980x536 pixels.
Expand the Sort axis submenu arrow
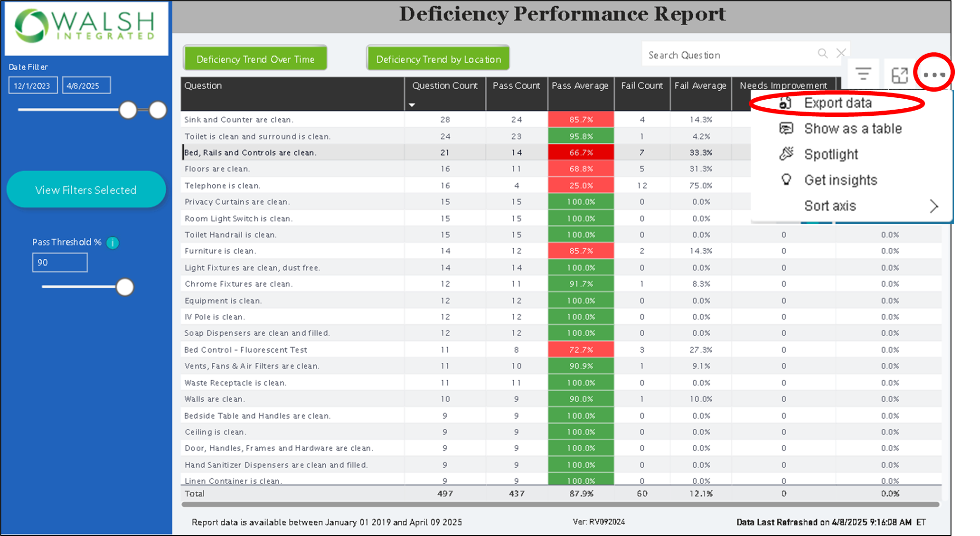[x=933, y=206]
